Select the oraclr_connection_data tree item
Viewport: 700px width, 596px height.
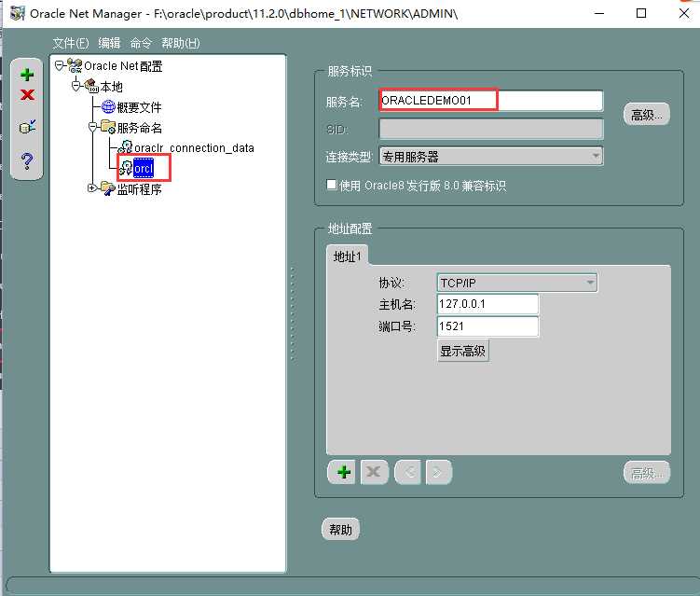click(x=194, y=148)
